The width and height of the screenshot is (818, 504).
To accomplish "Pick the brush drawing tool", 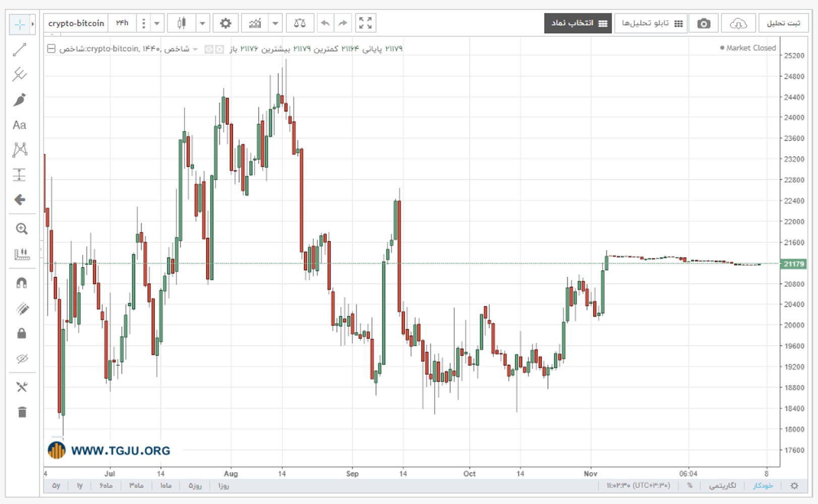I will pyautogui.click(x=20, y=100).
